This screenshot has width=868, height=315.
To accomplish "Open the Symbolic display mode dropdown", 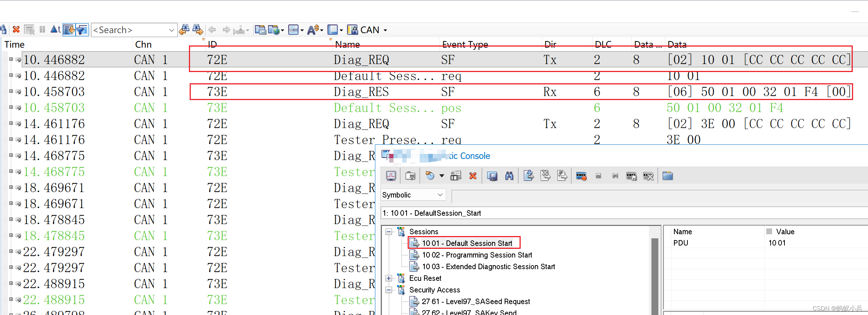I will tap(413, 195).
